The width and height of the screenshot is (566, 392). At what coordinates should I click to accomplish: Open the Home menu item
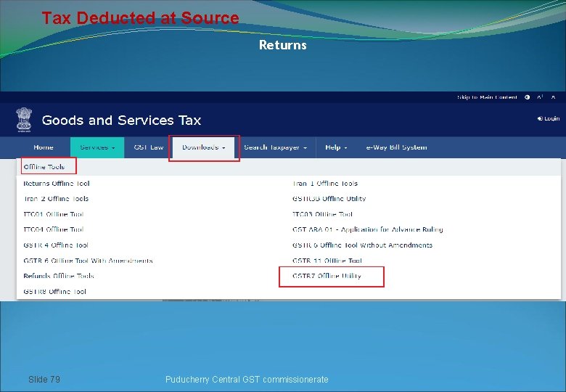pyautogui.click(x=44, y=147)
